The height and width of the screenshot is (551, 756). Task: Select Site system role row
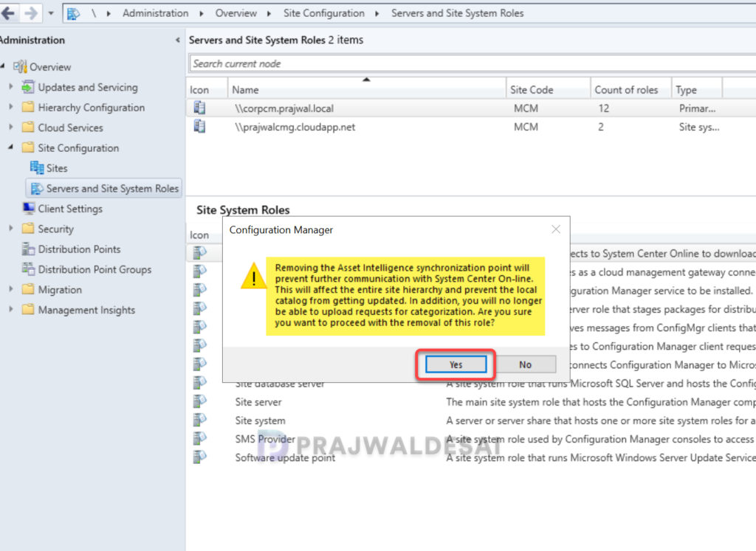pos(471,420)
